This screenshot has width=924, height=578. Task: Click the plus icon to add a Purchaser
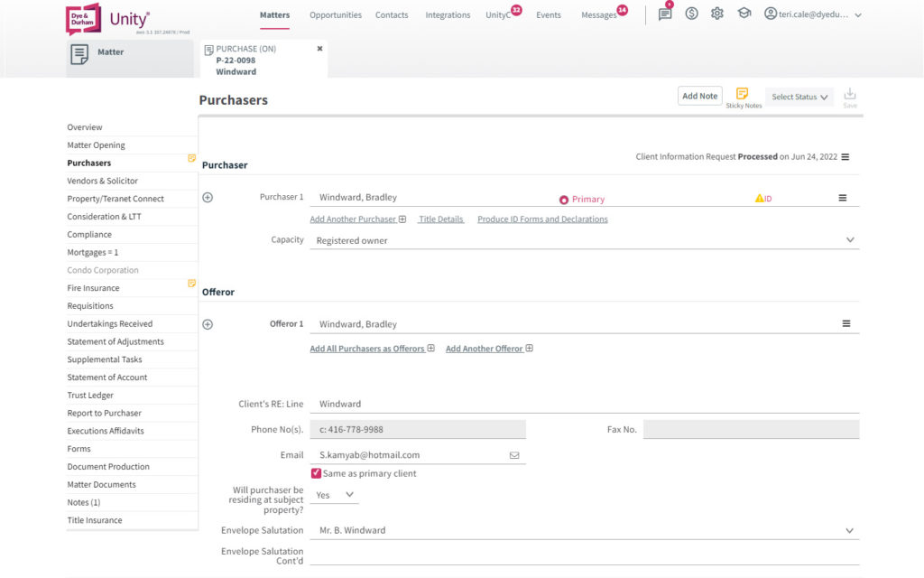click(x=207, y=196)
